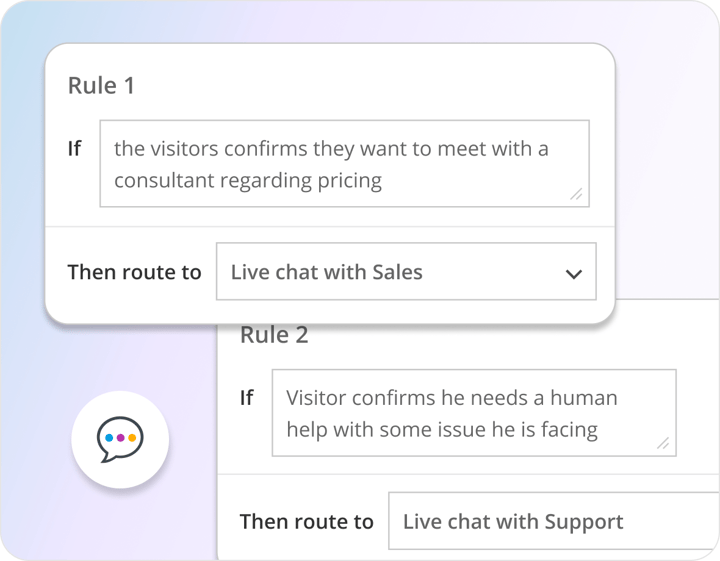Focus the Rule 2 condition text area

[x=473, y=413]
